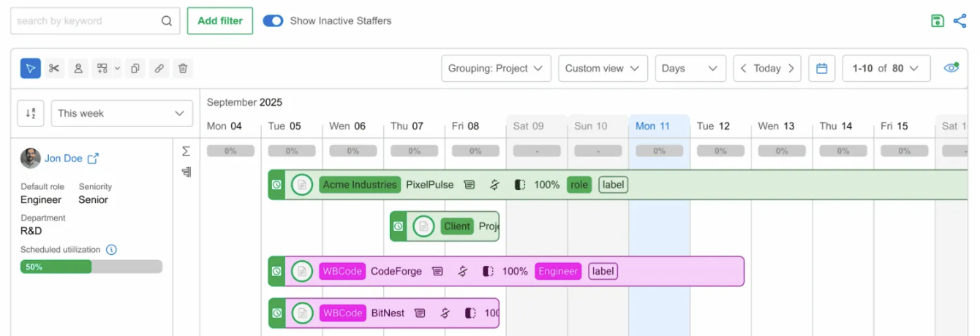Click the sigma totals icon
980x336 pixels.
coord(186,151)
